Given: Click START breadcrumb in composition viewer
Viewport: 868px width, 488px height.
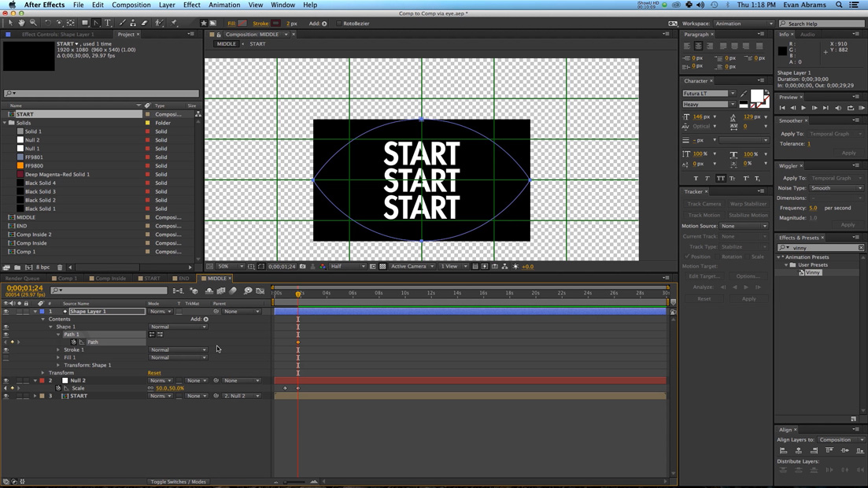Looking at the screenshot, I should 257,44.
